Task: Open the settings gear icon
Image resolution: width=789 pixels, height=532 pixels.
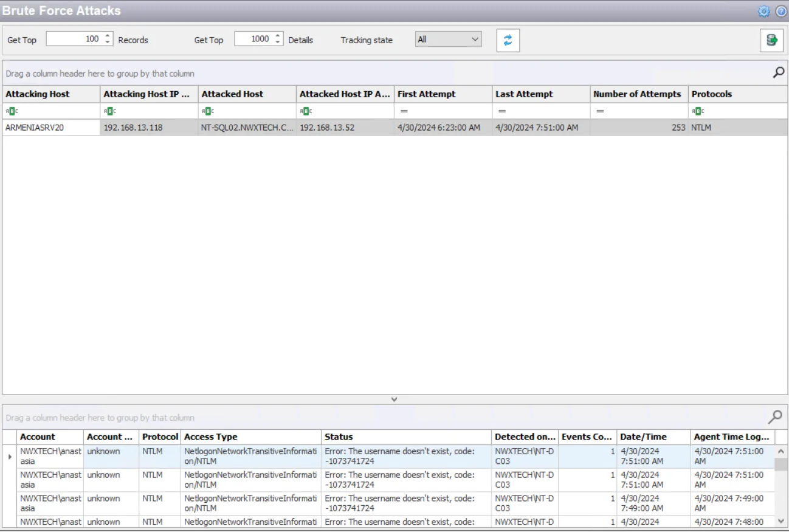Action: [763, 11]
